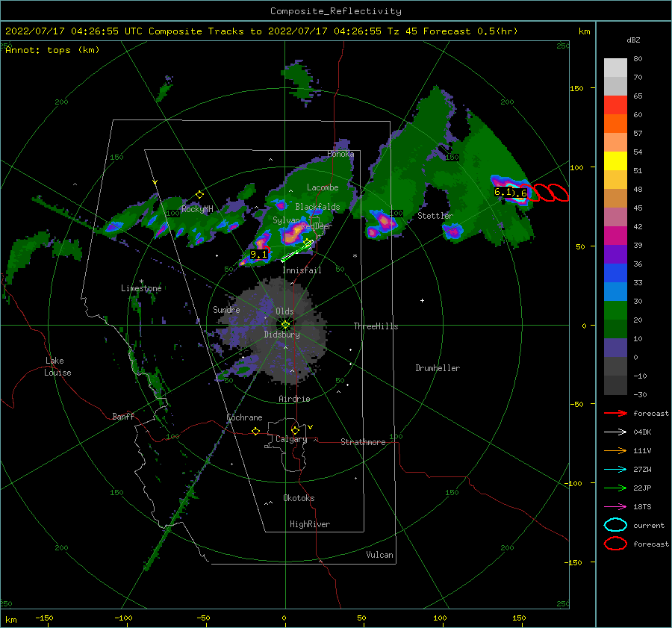Click the Composite Tracks timestamp header text
Image resolution: width=672 pixels, height=628 pixels.
click(x=261, y=31)
